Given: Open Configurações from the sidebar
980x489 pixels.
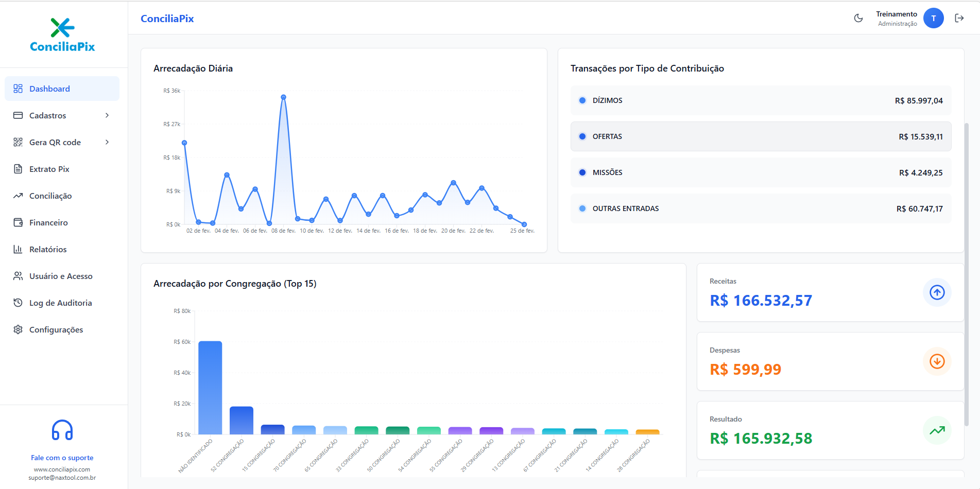Looking at the screenshot, I should pyautogui.click(x=56, y=329).
